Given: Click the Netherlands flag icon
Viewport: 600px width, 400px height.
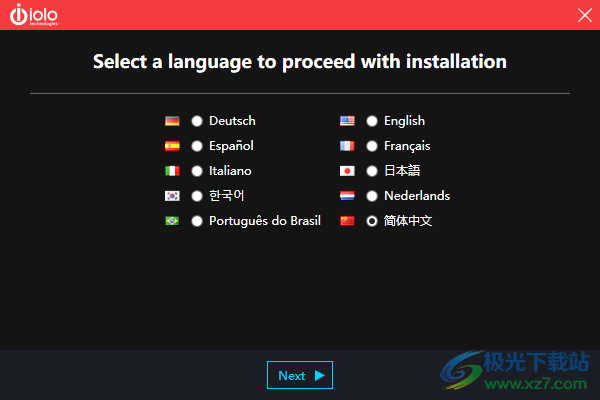Looking at the screenshot, I should pos(347,196).
